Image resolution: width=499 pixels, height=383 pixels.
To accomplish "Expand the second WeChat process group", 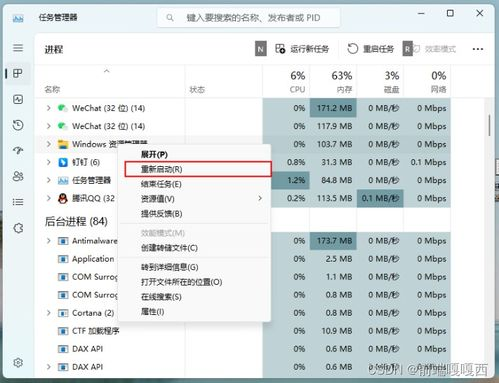I will (49, 126).
